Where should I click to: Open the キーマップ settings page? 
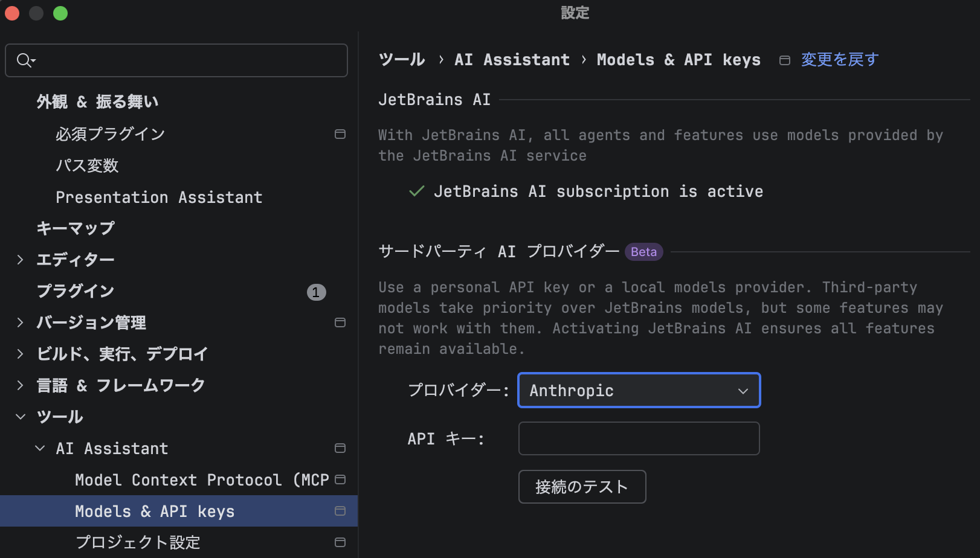pos(76,228)
